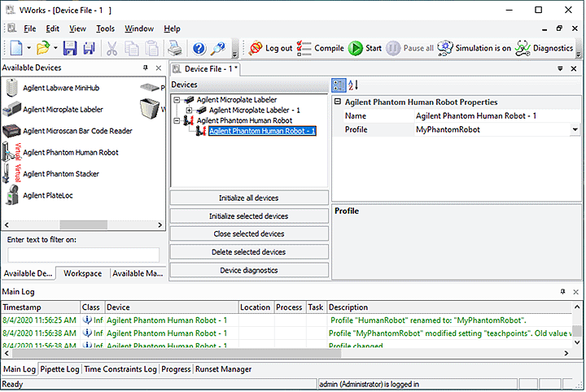
Task: Open the File menu
Action: (x=29, y=28)
